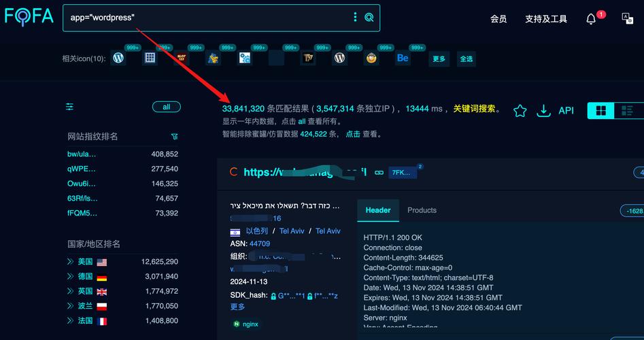Open the 支持及工具 menu
Image resolution: width=644 pixels, height=340 pixels.
546,19
